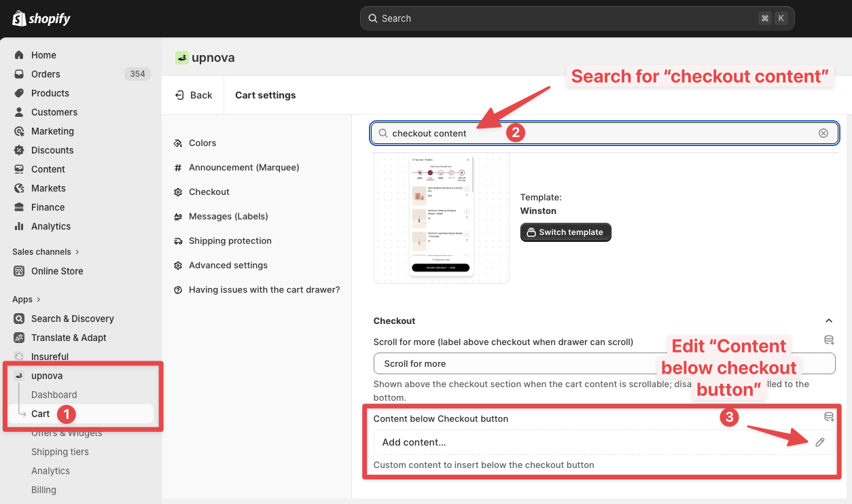Click the Discounts icon in the sidebar
The height and width of the screenshot is (504, 852).
click(19, 150)
